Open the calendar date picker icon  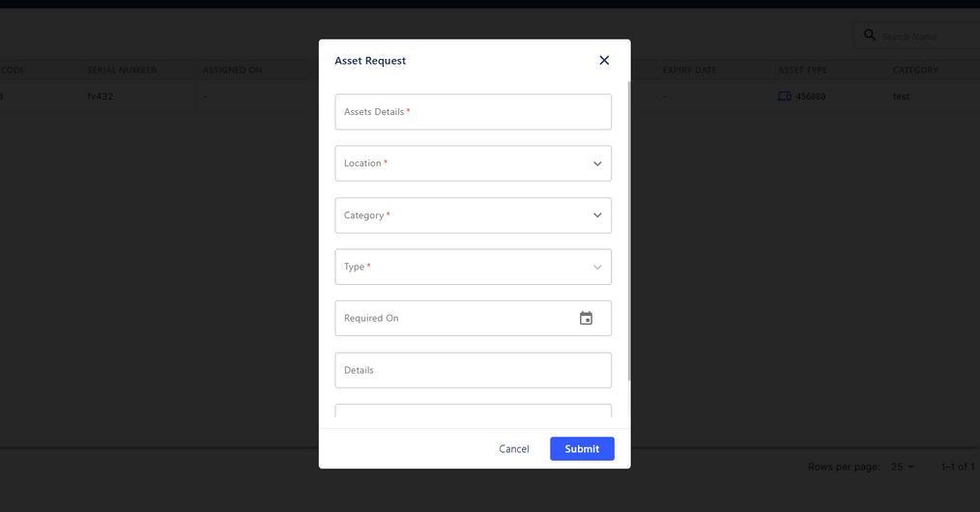[586, 318]
